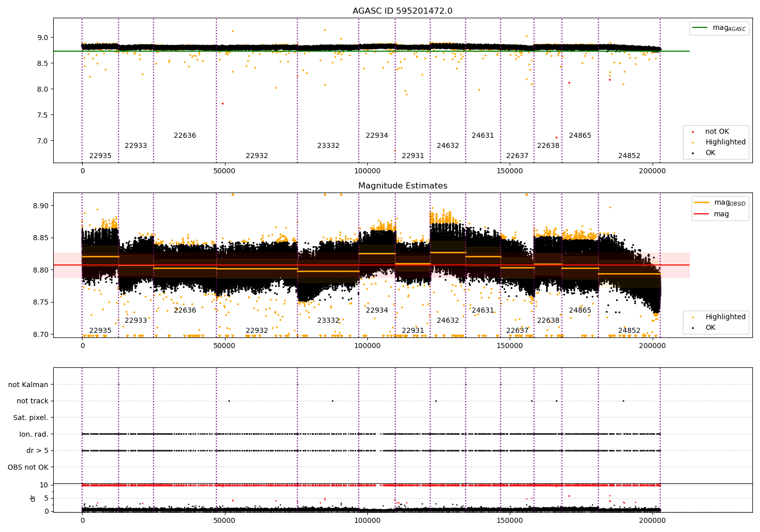
Task: Click the orange line sample beside mag OBSID
Action: pyautogui.click(x=702, y=203)
